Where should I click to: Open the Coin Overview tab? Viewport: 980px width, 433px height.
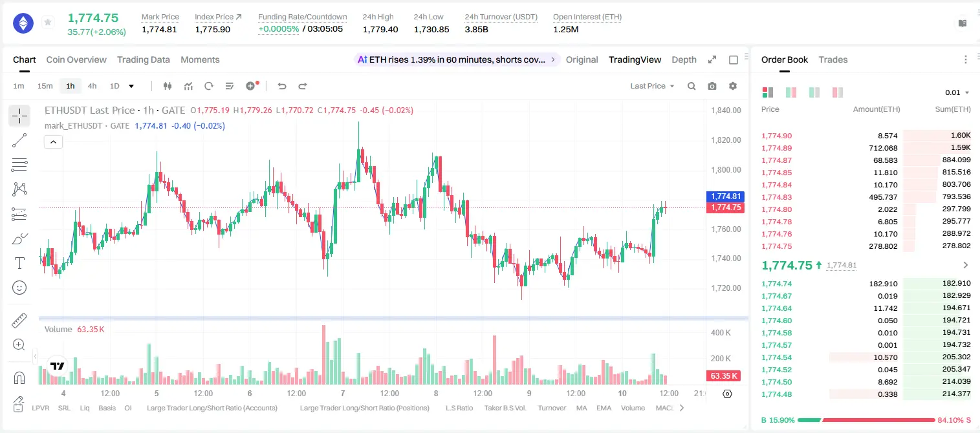(x=76, y=59)
